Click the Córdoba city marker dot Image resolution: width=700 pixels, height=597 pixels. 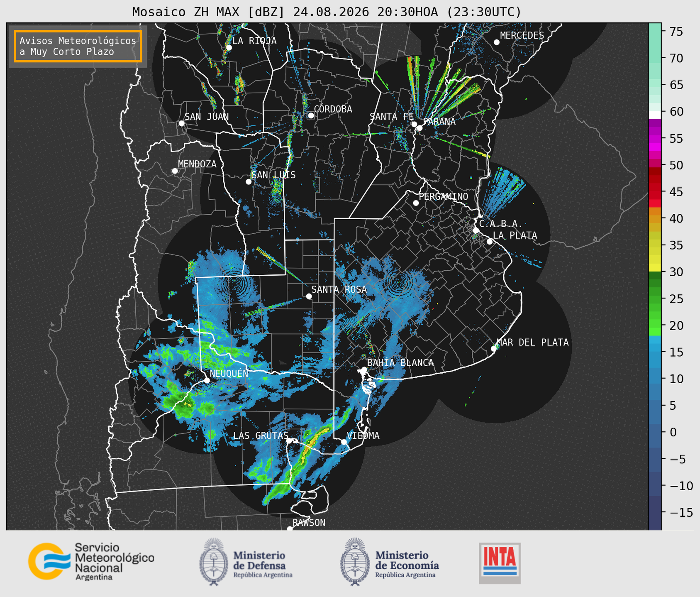click(x=311, y=115)
